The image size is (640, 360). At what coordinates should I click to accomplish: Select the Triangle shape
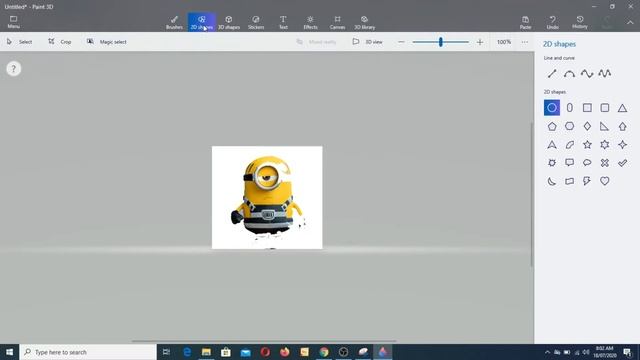(622, 108)
